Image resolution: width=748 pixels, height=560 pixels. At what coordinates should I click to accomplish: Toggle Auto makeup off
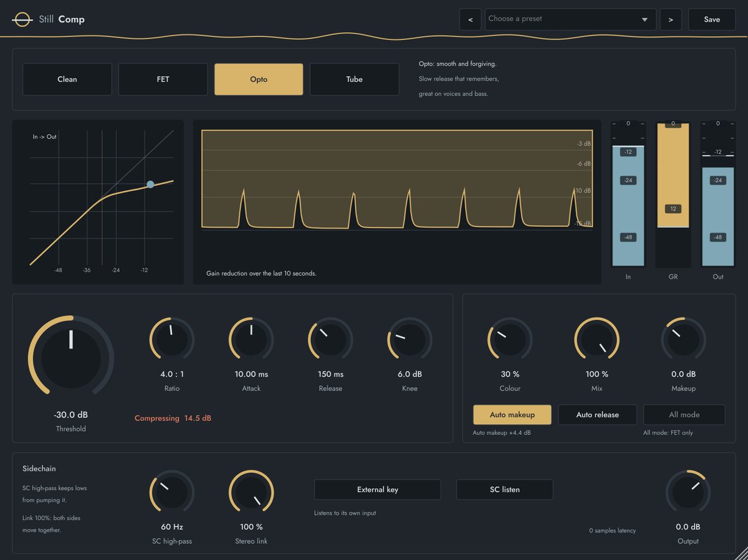[512, 415]
